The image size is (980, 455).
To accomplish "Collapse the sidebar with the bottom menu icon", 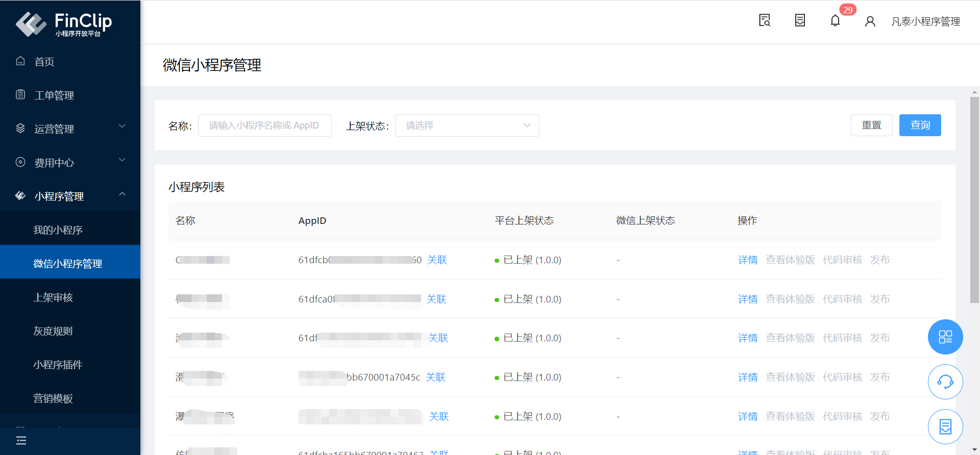I will point(21,440).
